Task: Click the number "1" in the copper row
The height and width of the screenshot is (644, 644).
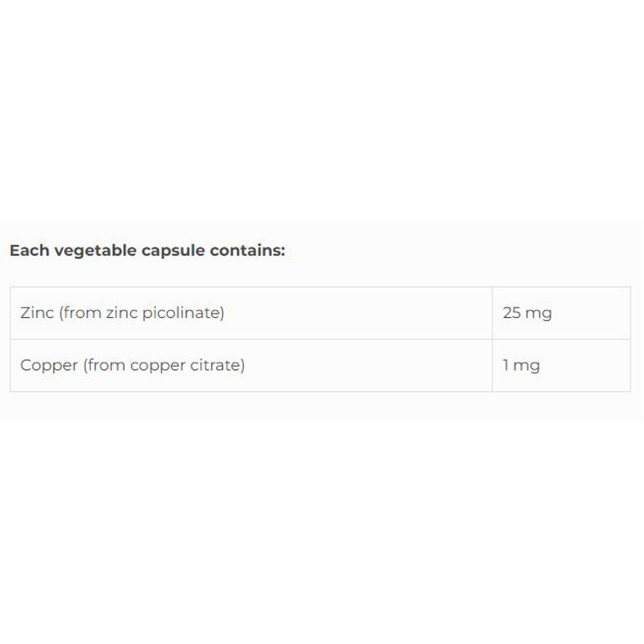Action: coord(506,365)
